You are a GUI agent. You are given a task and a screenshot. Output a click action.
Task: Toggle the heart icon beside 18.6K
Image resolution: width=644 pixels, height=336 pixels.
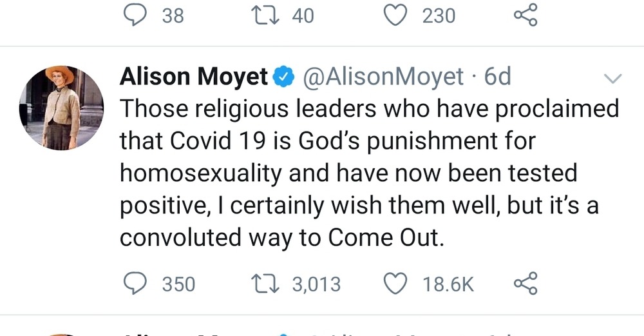pyautogui.click(x=396, y=284)
